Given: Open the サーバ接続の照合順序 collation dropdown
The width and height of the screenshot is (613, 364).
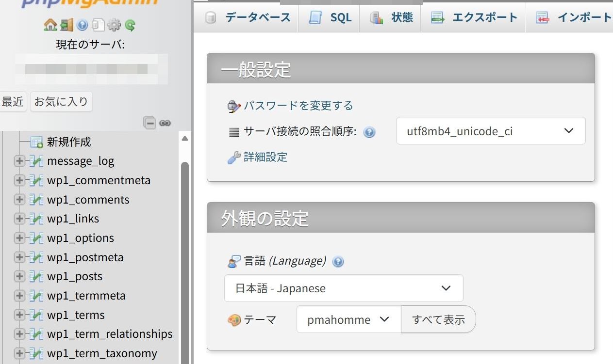Looking at the screenshot, I should 491,131.
